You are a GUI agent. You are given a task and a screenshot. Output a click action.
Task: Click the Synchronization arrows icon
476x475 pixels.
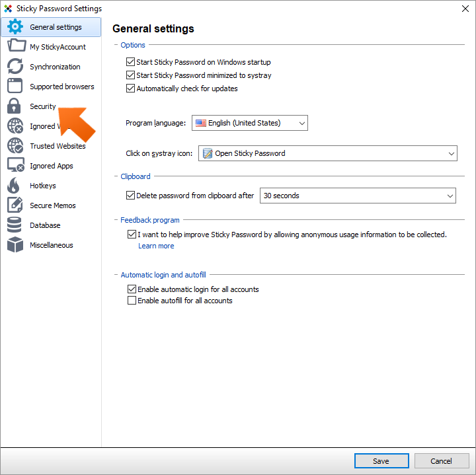(x=15, y=66)
